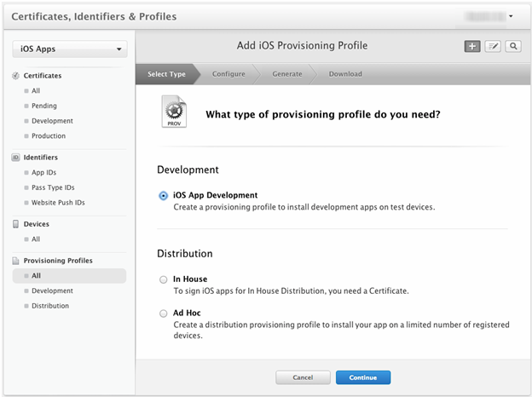Open Pass Type IDs
The height and width of the screenshot is (397, 532).
(53, 187)
